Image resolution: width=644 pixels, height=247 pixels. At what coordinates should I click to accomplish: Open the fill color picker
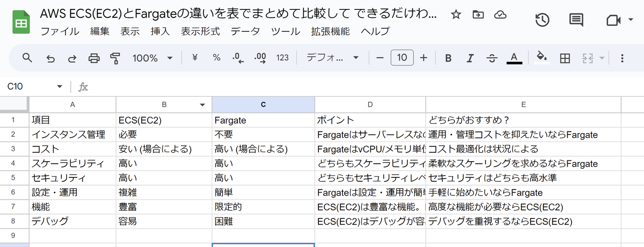542,58
